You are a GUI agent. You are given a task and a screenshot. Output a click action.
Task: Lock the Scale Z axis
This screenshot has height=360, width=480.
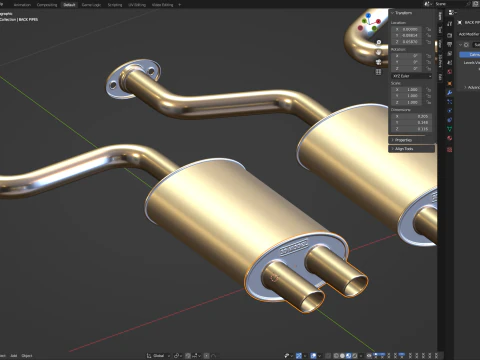pyautogui.click(x=428, y=102)
